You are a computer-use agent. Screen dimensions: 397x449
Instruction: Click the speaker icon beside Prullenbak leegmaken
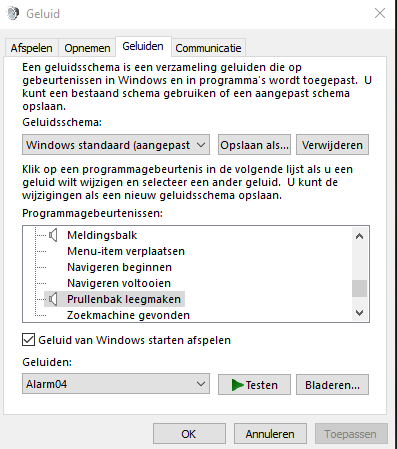coord(53,299)
